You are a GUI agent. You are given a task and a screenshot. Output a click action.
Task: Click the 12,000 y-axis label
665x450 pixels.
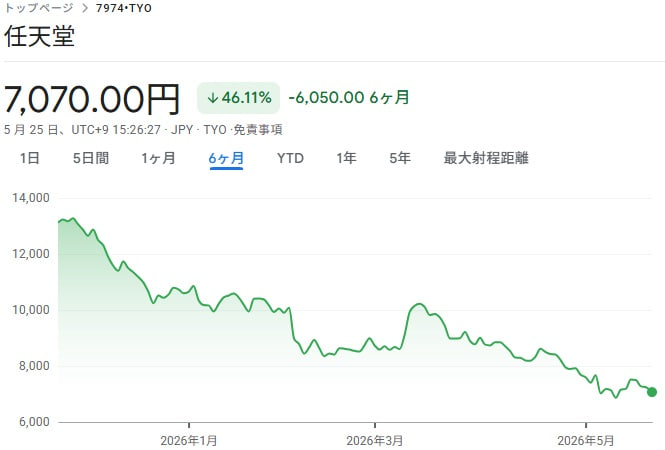click(31, 254)
